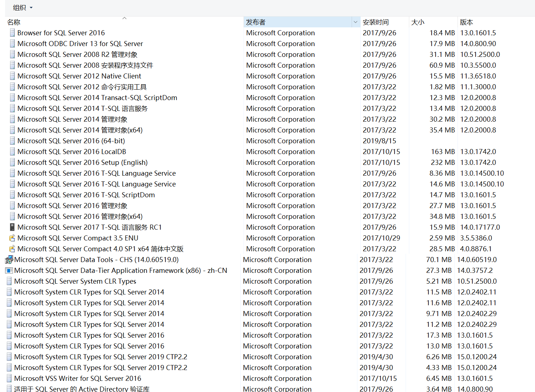Select Microsoft SQL Server 2012 Native Client
Image resolution: width=535 pixels, height=392 pixels.
[x=79, y=76]
